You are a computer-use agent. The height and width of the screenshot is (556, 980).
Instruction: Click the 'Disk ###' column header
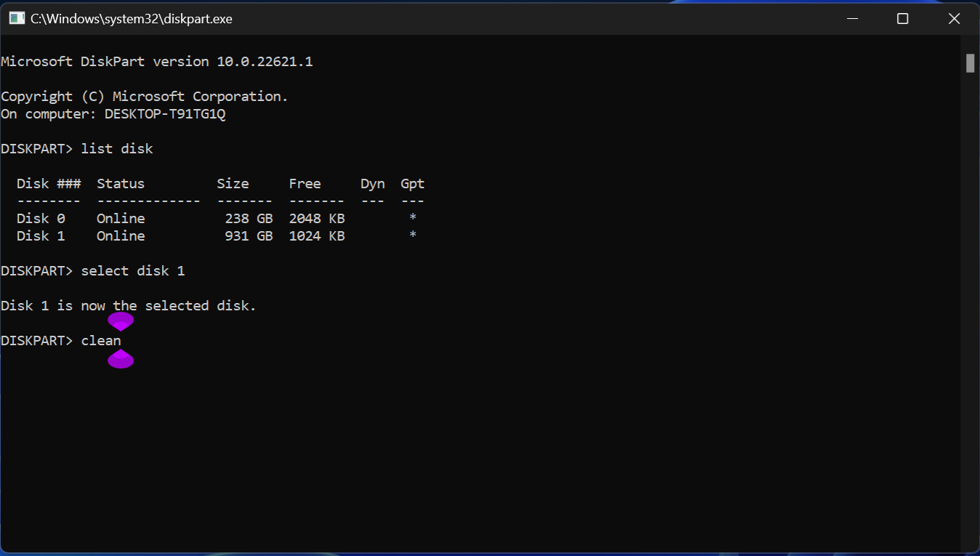(x=49, y=184)
